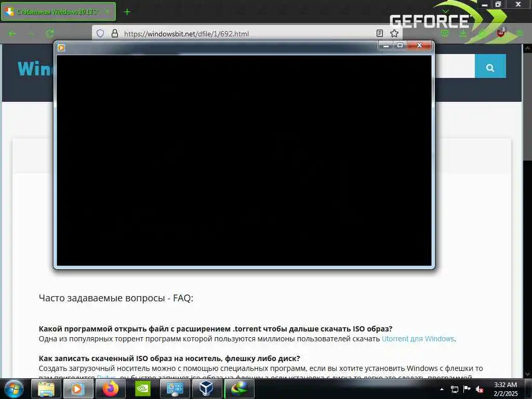Close the Стабильная Windows 10 LTSC tab

point(107,11)
